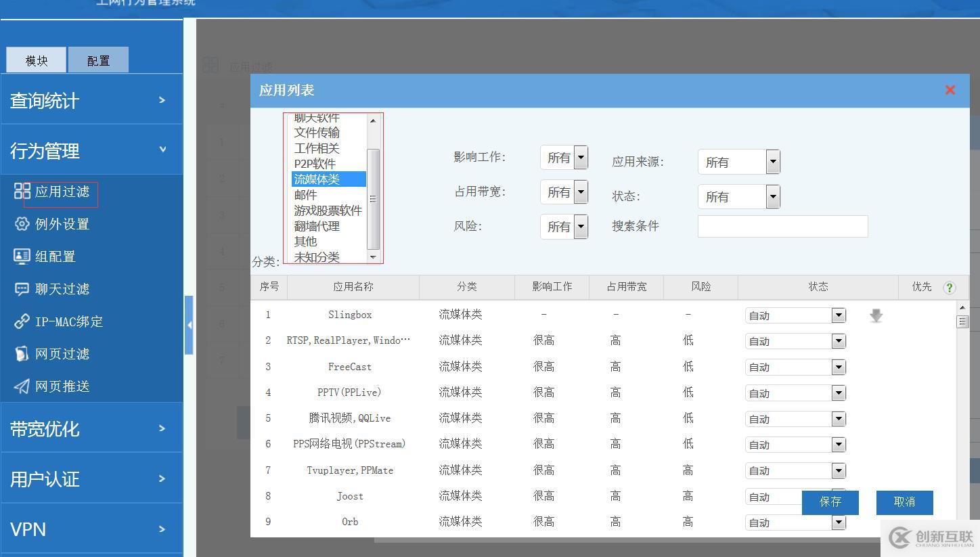The height and width of the screenshot is (557, 980).
Task: Close the 应用列表 dialog with red X
Action: (x=950, y=90)
